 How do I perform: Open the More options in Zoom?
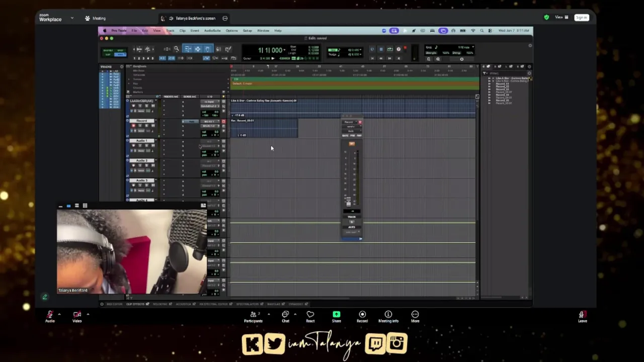pos(415,317)
